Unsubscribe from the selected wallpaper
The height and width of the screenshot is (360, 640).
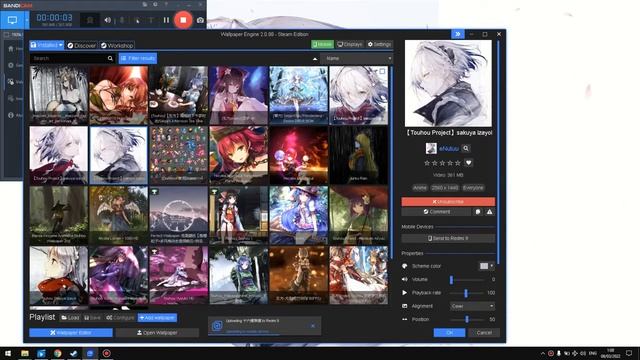448,202
